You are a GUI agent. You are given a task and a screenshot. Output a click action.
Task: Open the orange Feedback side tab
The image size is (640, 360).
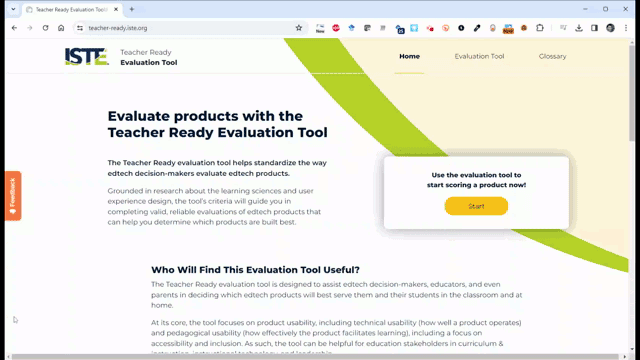13,196
